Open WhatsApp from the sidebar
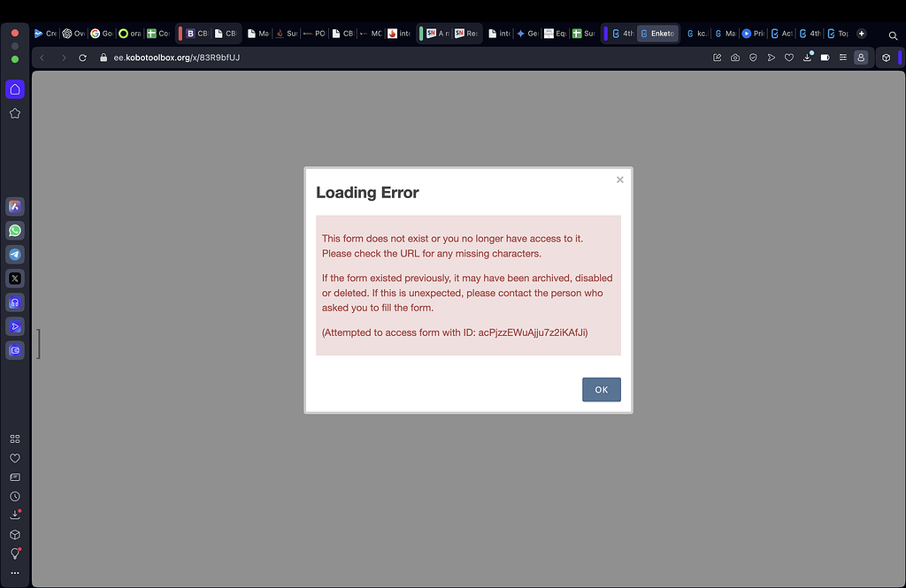The height and width of the screenshot is (588, 906). 14,230
